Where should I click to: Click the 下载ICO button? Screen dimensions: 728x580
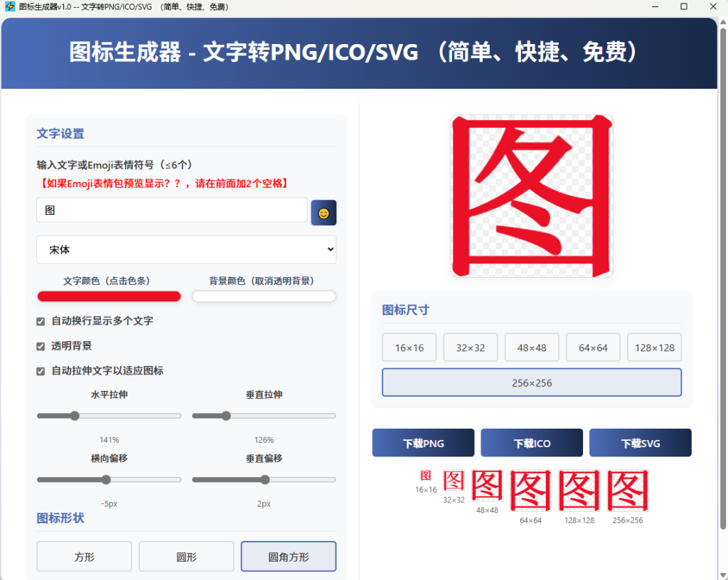coord(531,442)
